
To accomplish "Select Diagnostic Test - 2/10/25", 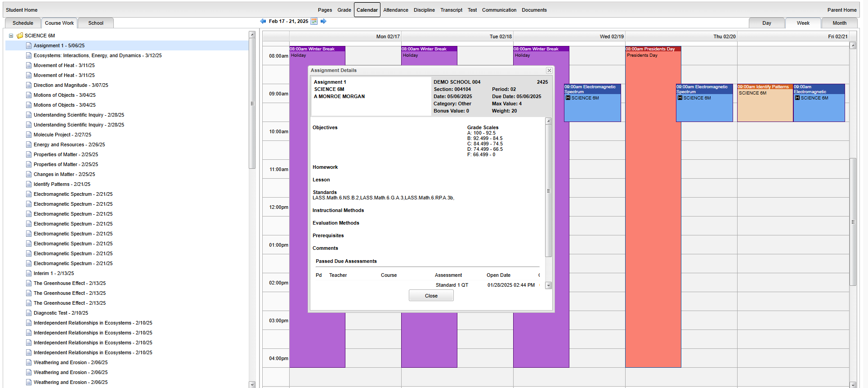I will coord(61,313).
